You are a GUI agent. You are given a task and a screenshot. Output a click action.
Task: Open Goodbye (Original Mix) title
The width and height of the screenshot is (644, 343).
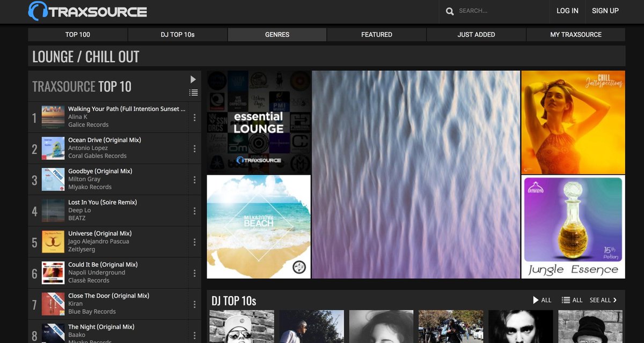coord(100,171)
